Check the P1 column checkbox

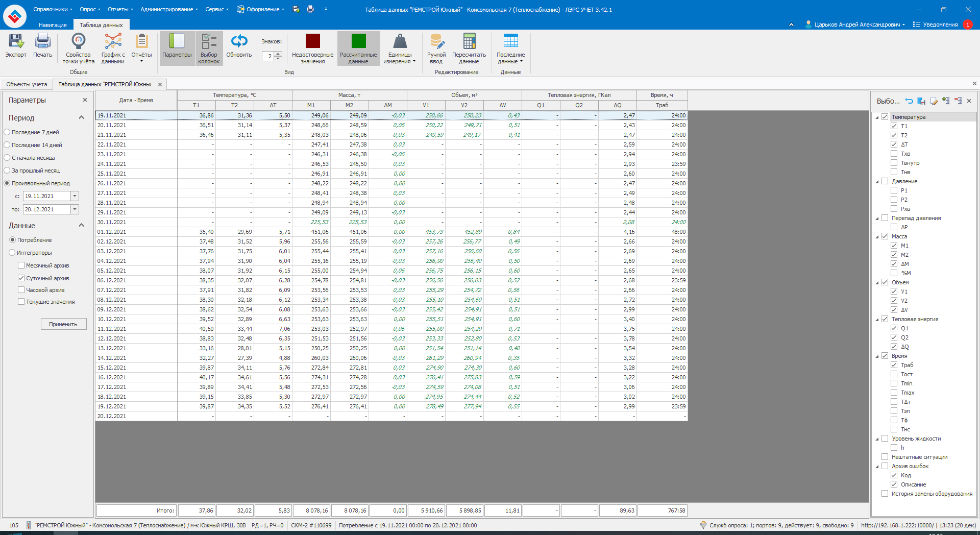coord(894,190)
